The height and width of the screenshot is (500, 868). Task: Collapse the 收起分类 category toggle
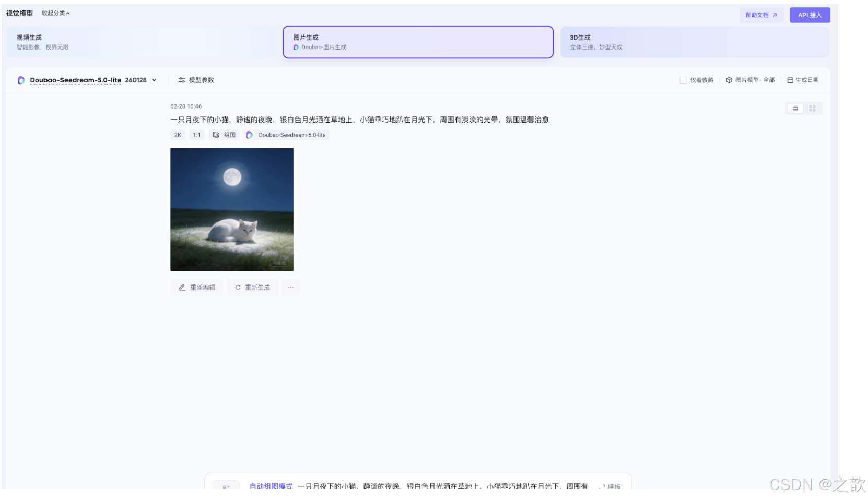[x=55, y=13]
